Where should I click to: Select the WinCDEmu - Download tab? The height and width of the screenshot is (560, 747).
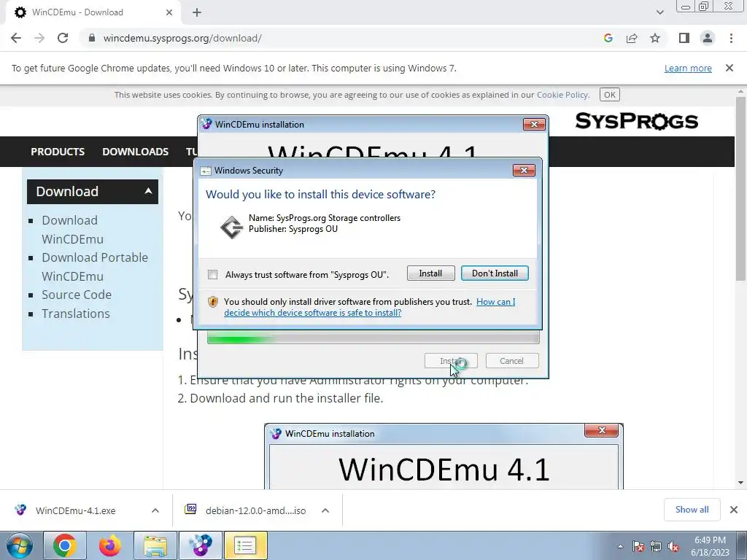point(93,12)
